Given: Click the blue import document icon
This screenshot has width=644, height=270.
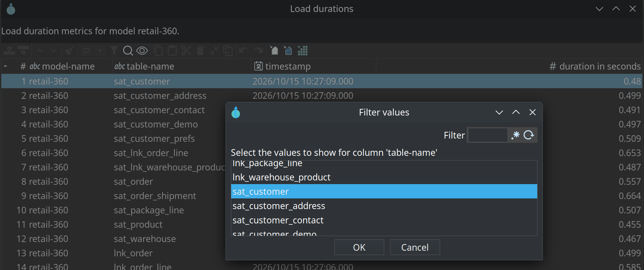Looking at the screenshot, I should click(288, 51).
